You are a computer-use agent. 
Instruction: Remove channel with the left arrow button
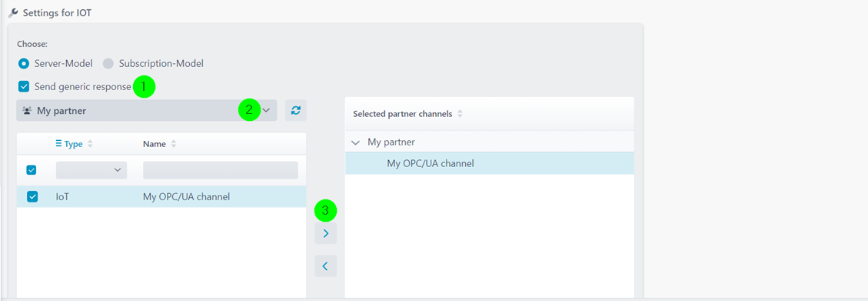click(325, 266)
